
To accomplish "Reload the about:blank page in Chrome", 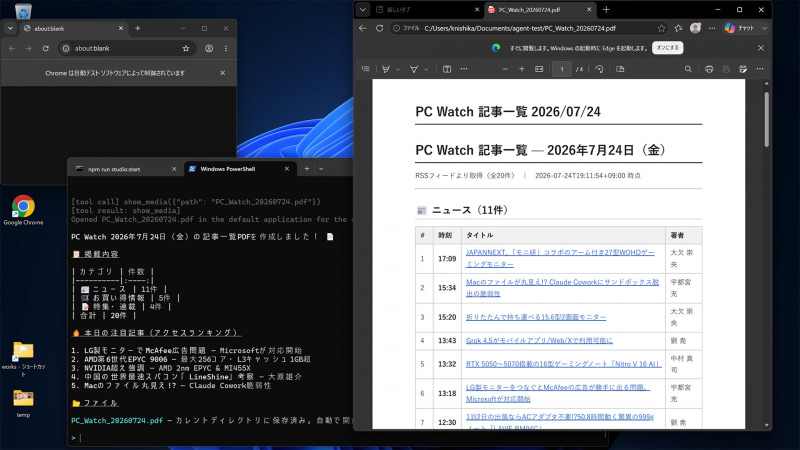I will click(x=45, y=48).
